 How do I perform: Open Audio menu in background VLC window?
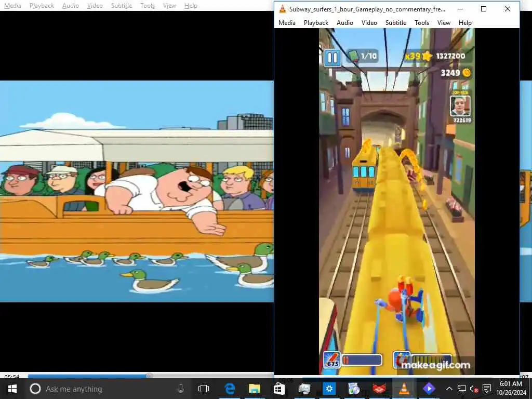point(70,6)
